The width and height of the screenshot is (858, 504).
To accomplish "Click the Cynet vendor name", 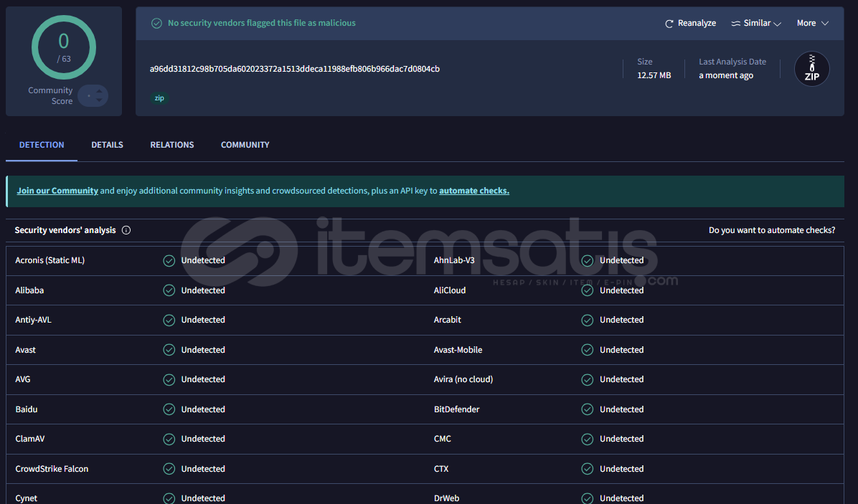I will [27, 498].
